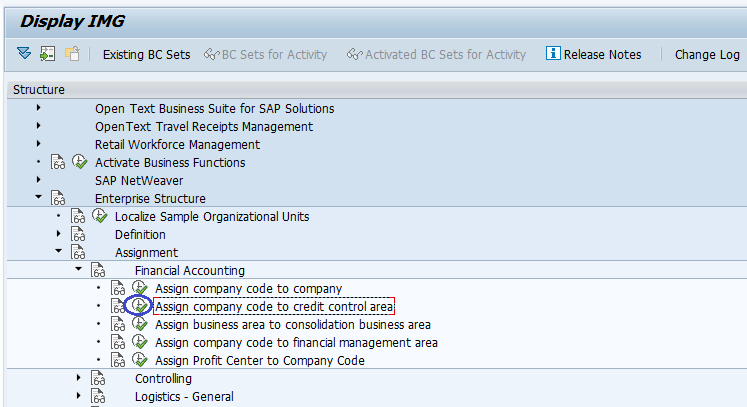Open documentation icon for Logistics - General
The height and width of the screenshot is (407, 747).
(98, 397)
